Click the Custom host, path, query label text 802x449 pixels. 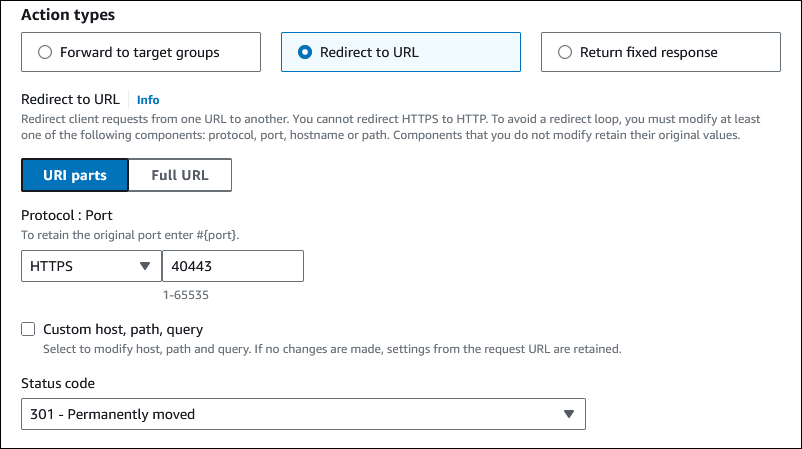coord(123,329)
